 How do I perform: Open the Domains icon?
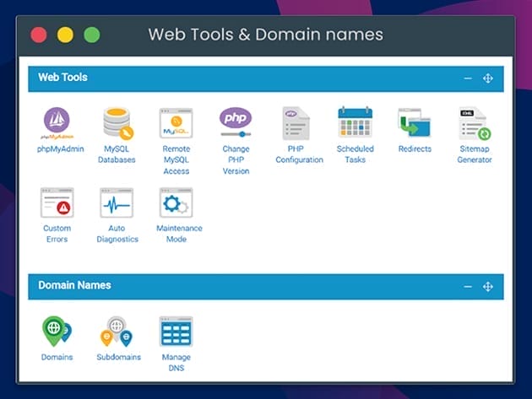coord(57,332)
